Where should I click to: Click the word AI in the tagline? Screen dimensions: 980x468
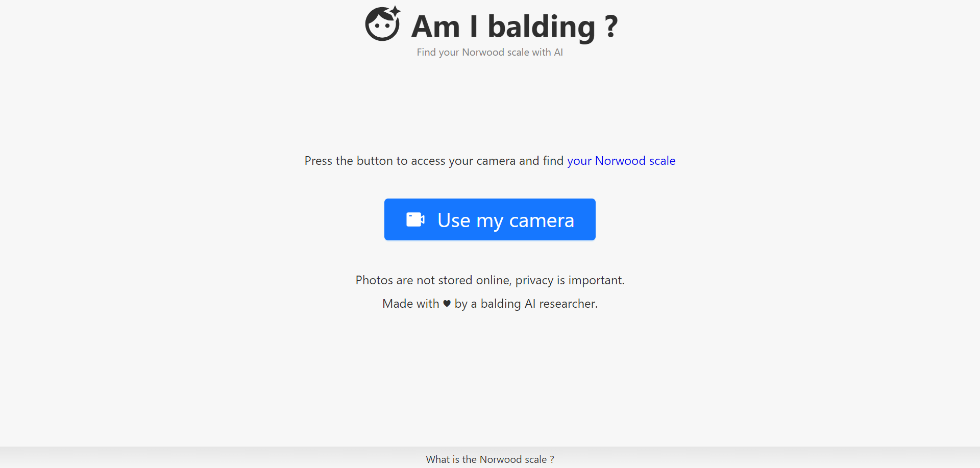558,52
